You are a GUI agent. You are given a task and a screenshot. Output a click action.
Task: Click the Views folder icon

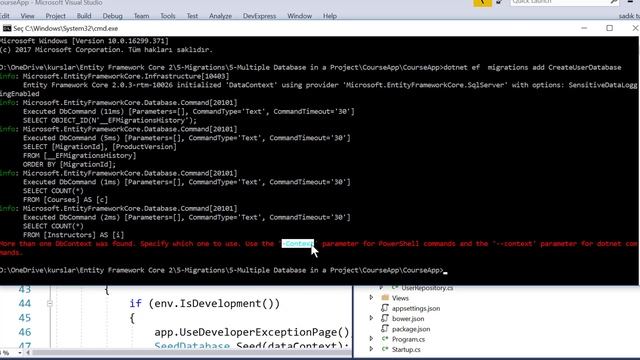click(x=385, y=298)
